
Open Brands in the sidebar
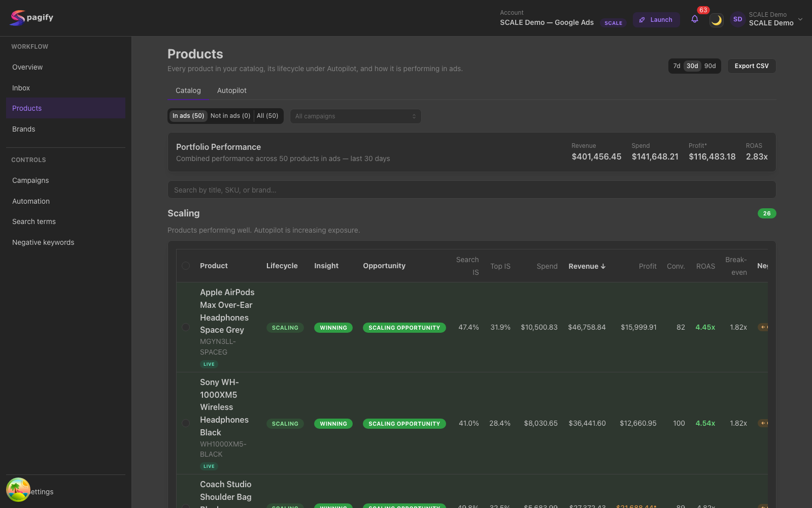pyautogui.click(x=65, y=129)
